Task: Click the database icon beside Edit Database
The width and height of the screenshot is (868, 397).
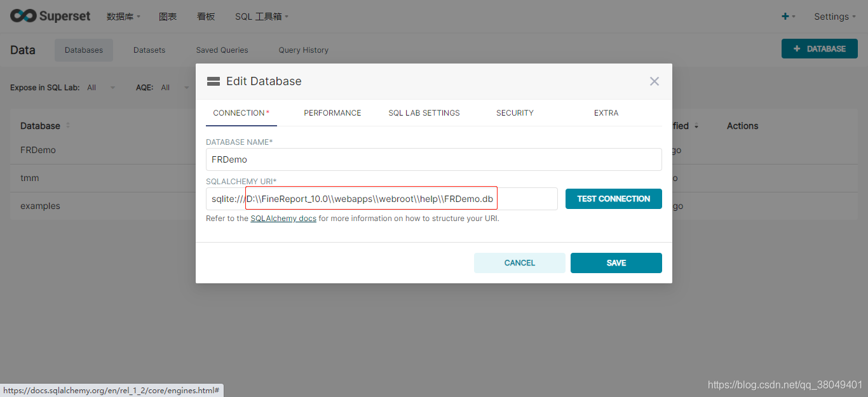Action: [x=214, y=81]
